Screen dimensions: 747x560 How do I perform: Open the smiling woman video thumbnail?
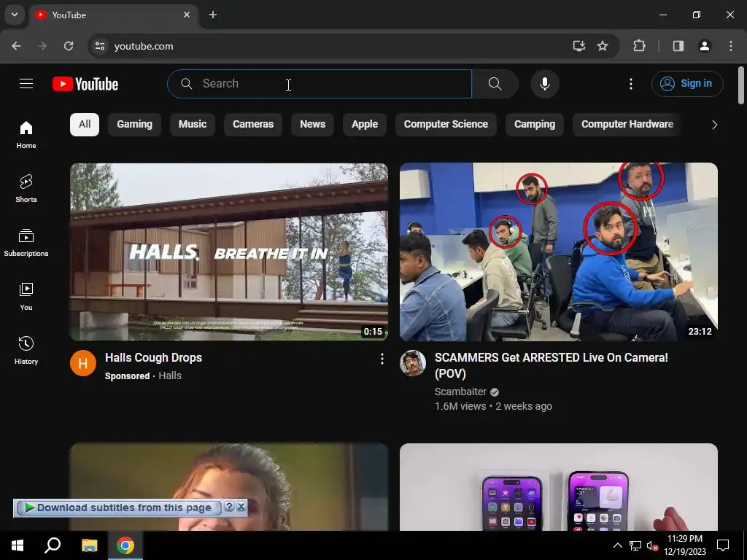[229, 487]
